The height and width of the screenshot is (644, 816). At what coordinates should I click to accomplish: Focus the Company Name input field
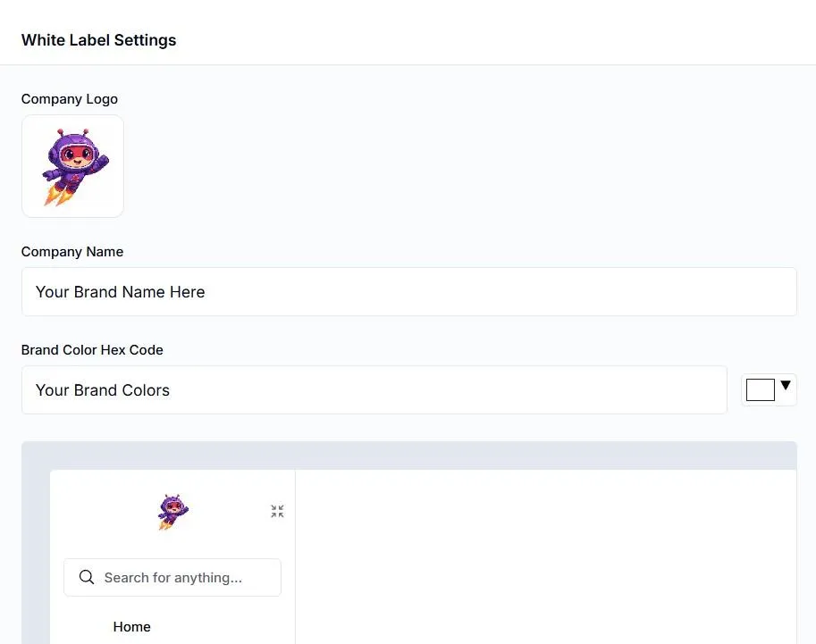coord(408,292)
